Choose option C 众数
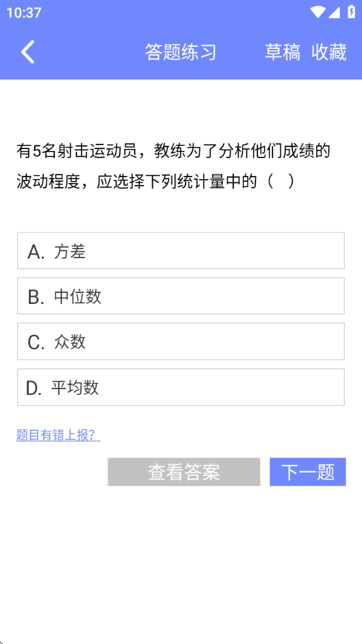 tap(180, 341)
